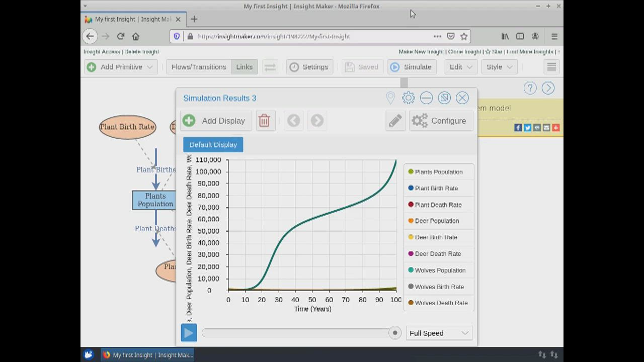
Task: Open the Edit dropdown menu
Action: pos(461,67)
